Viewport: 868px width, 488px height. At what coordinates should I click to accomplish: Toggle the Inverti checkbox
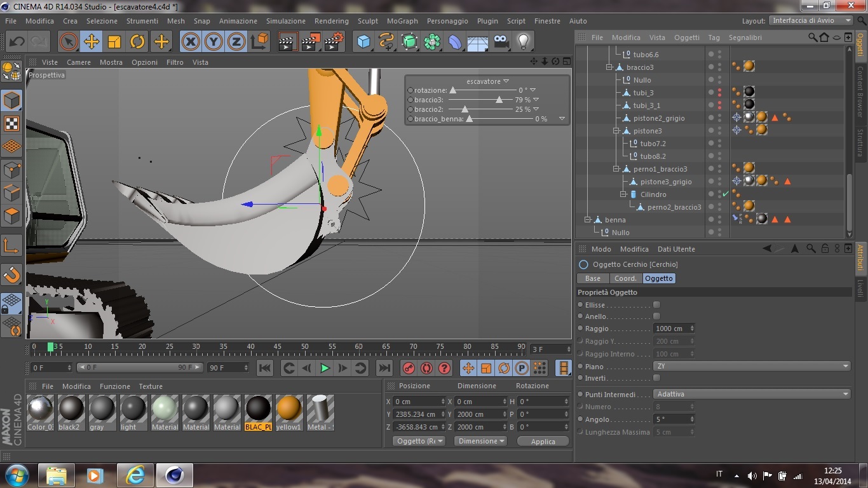(x=656, y=378)
